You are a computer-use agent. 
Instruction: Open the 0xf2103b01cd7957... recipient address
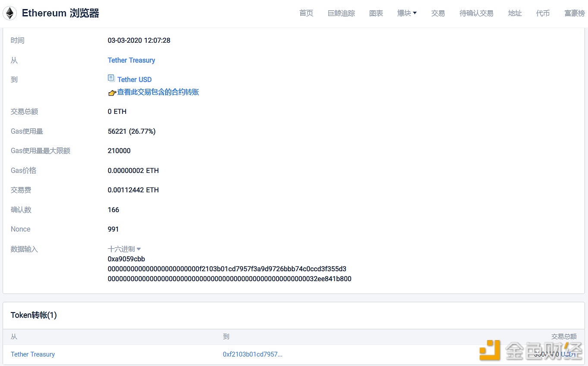coord(252,354)
